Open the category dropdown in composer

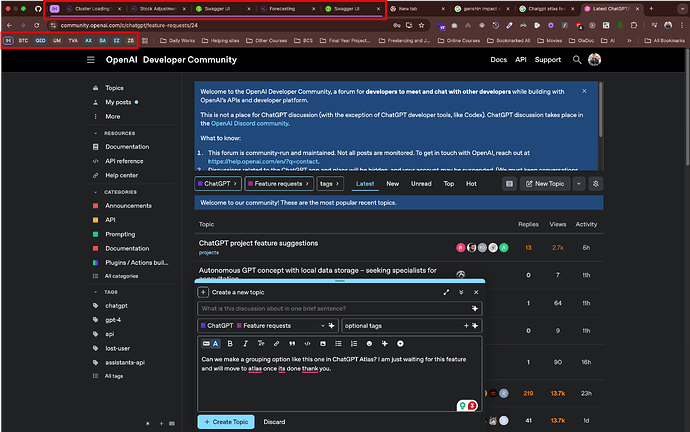[x=268, y=326]
